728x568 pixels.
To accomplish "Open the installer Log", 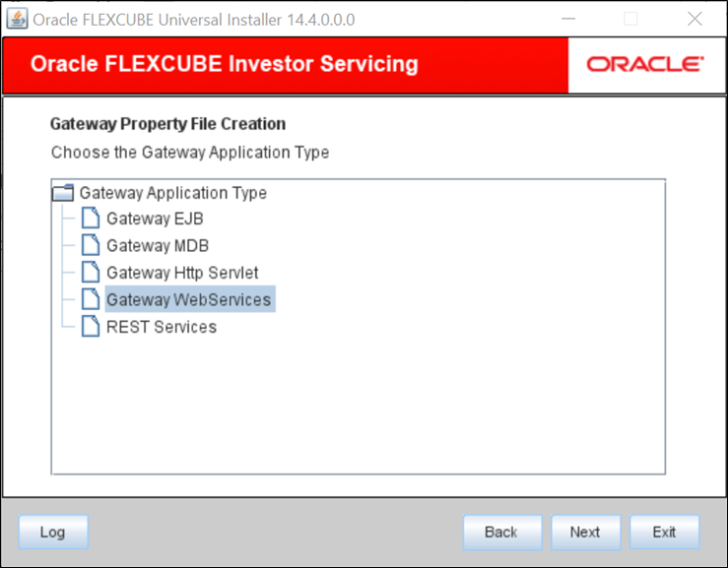I will 53,532.
